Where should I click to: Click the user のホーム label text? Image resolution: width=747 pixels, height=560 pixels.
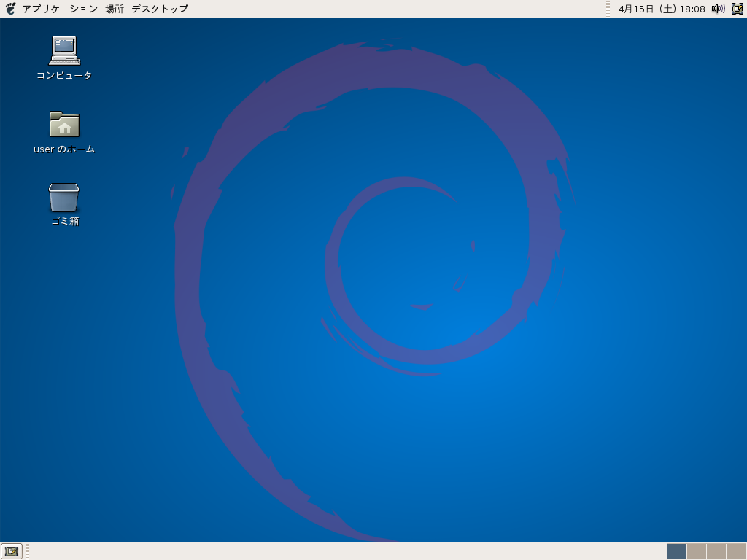64,149
